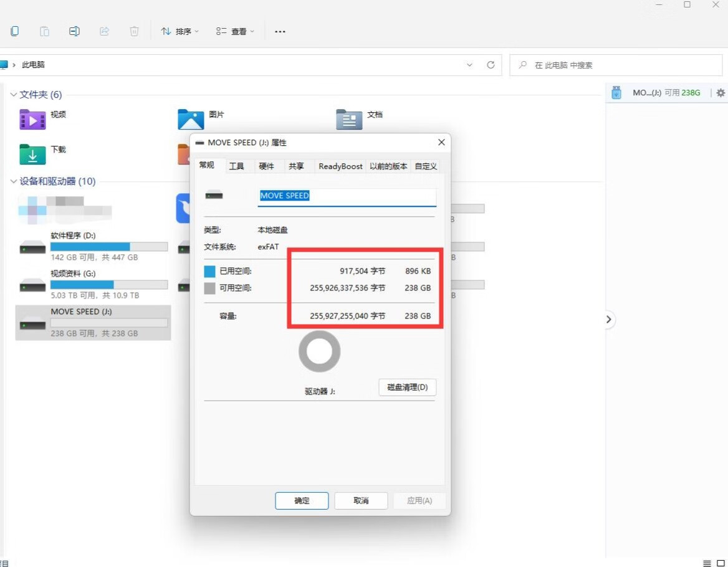Select the 视频资料 (G:) drive icon

[32, 286]
